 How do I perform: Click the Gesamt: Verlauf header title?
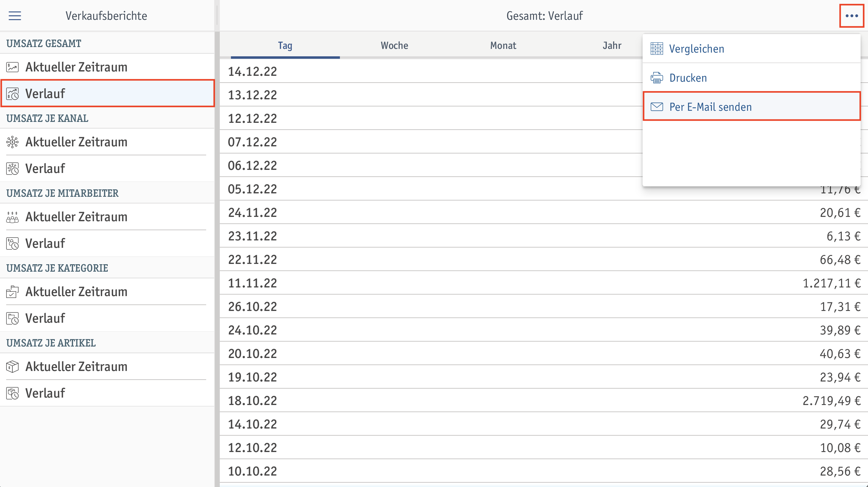click(545, 16)
